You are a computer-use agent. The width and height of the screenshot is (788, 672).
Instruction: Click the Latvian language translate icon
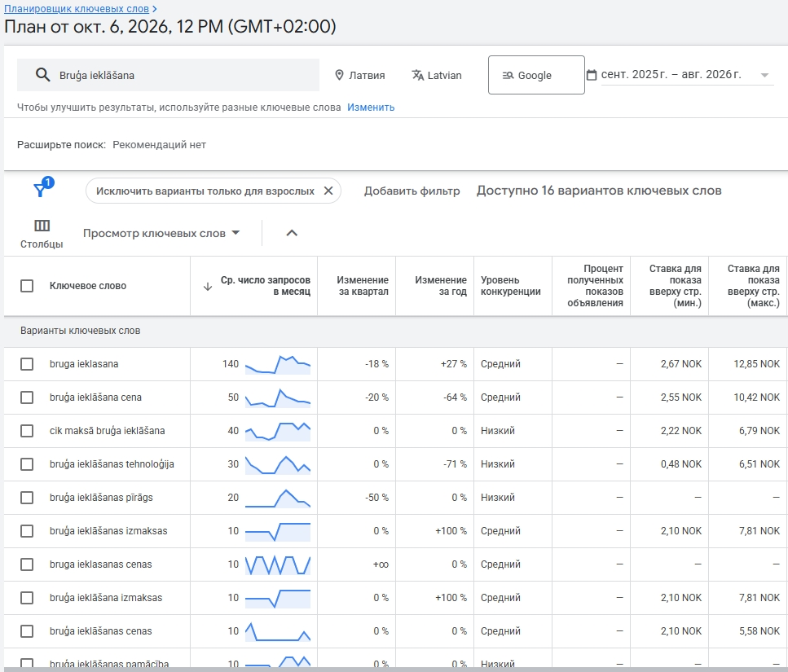(x=417, y=75)
